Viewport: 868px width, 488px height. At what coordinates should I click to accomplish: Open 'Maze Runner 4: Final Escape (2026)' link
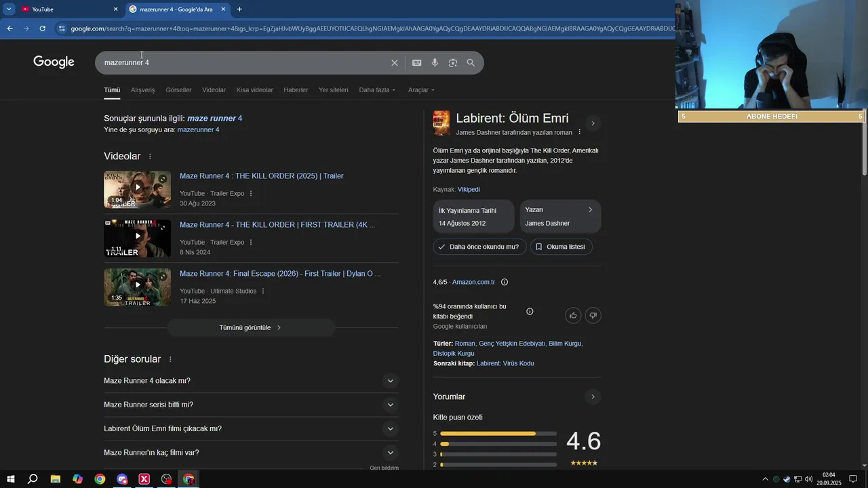click(280, 274)
